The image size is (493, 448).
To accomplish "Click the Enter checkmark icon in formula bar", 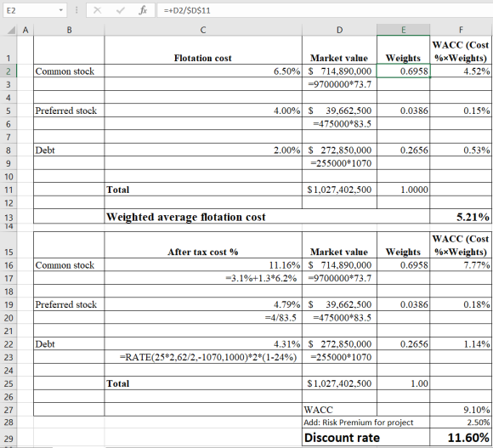I will point(120,10).
